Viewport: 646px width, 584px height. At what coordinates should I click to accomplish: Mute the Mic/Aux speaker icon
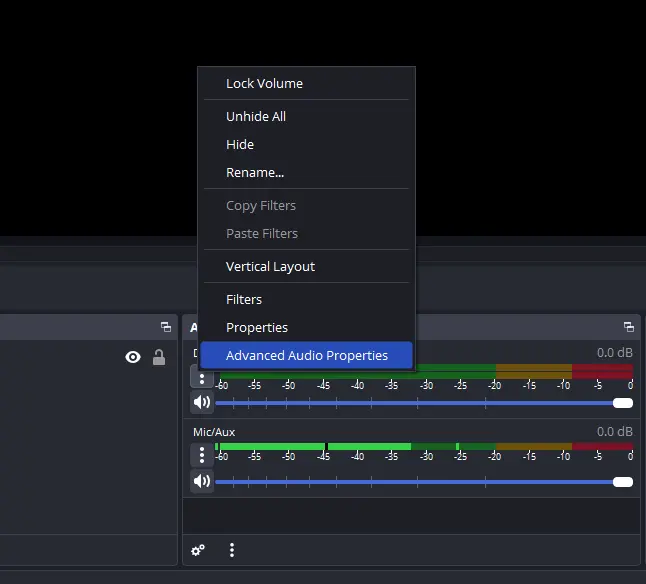202,481
